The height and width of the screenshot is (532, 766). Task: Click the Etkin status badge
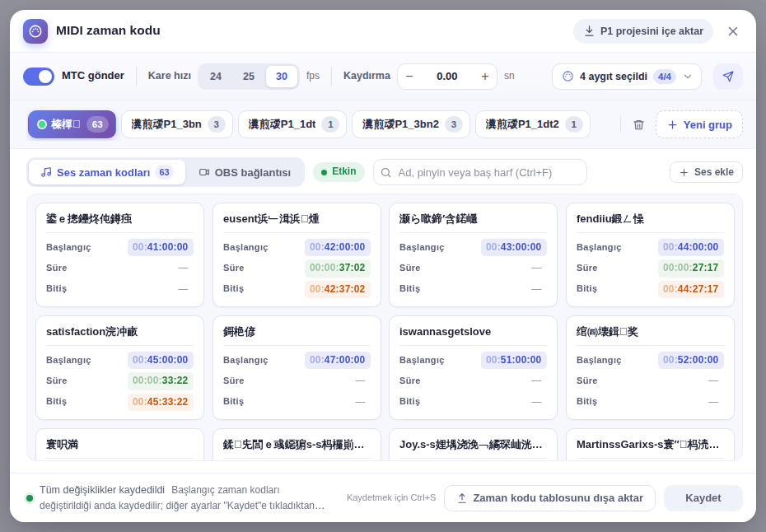[x=339, y=172]
